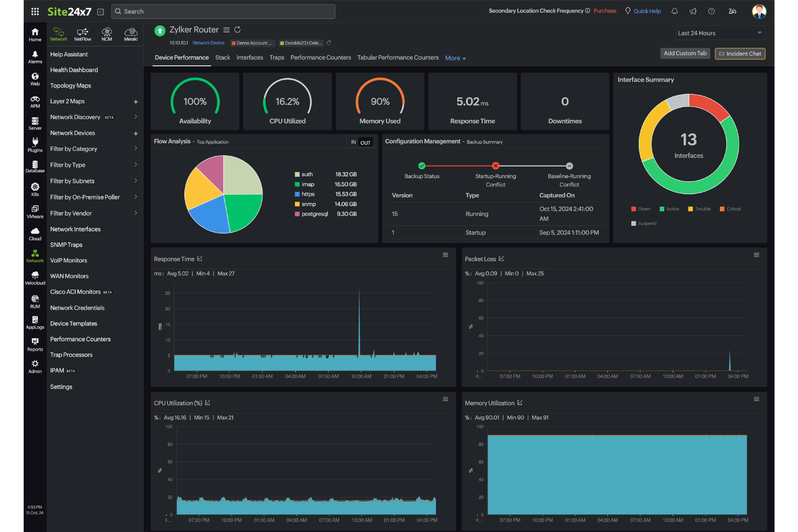
Task: Open the Traps tab
Action: pyautogui.click(x=277, y=57)
